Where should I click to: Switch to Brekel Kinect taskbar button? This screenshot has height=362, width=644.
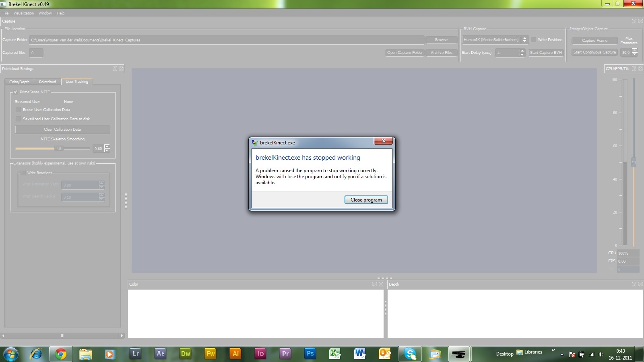coord(459,354)
